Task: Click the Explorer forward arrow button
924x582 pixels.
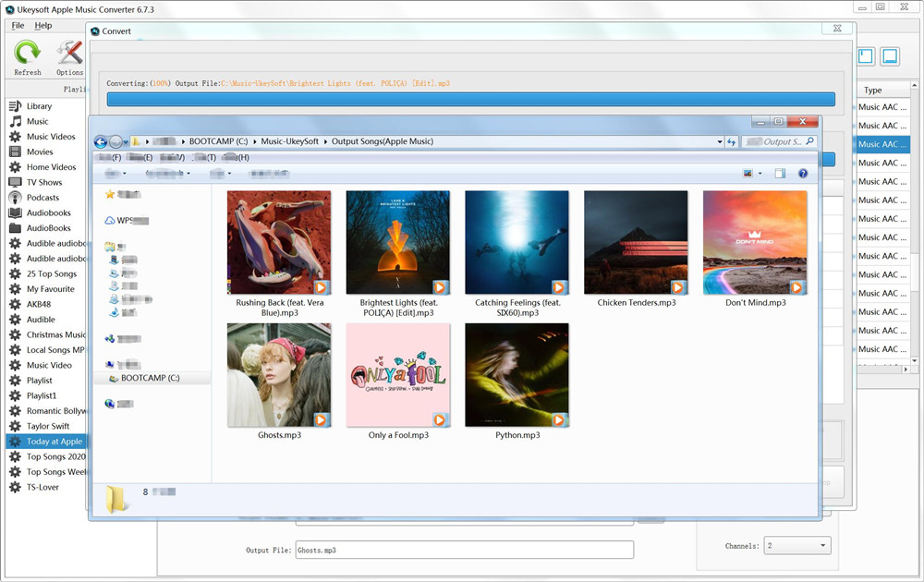Action: [x=115, y=142]
